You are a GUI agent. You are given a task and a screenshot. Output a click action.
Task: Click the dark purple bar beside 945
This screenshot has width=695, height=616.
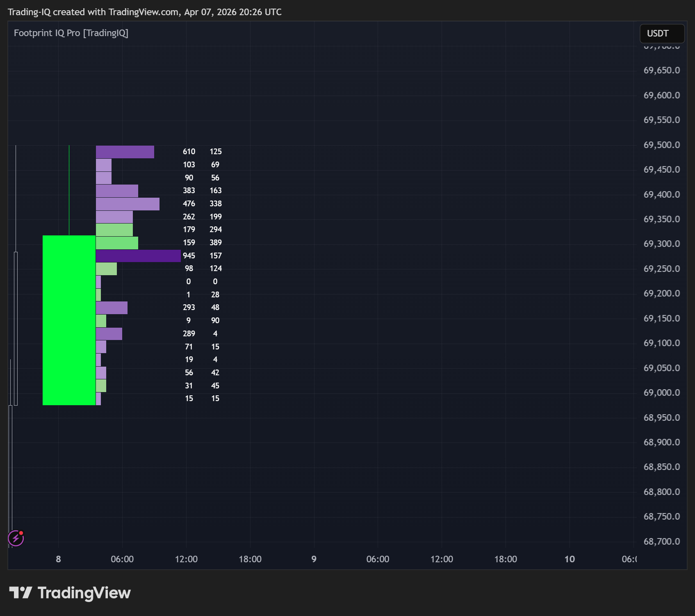pos(138,256)
